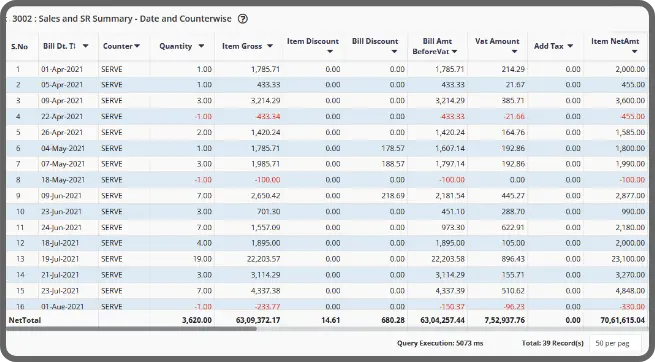The width and height of the screenshot is (655, 362).
Task: Open Vat Amount column filter arrow
Action: (514, 51)
